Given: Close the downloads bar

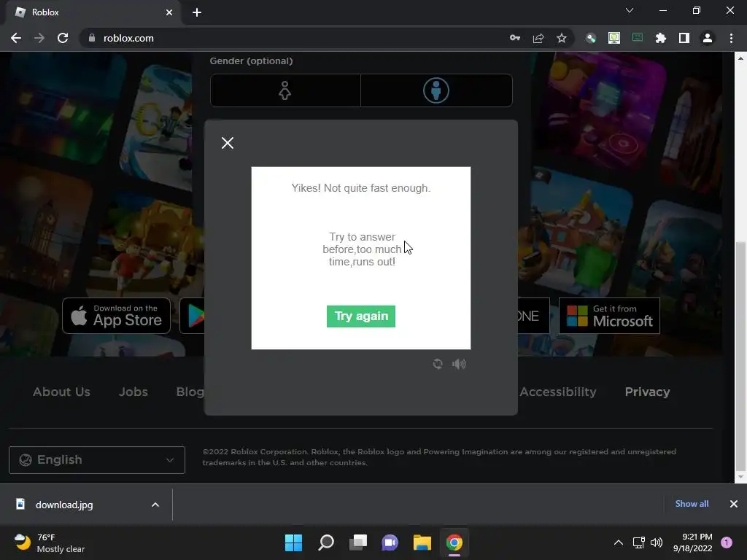Looking at the screenshot, I should (734, 504).
